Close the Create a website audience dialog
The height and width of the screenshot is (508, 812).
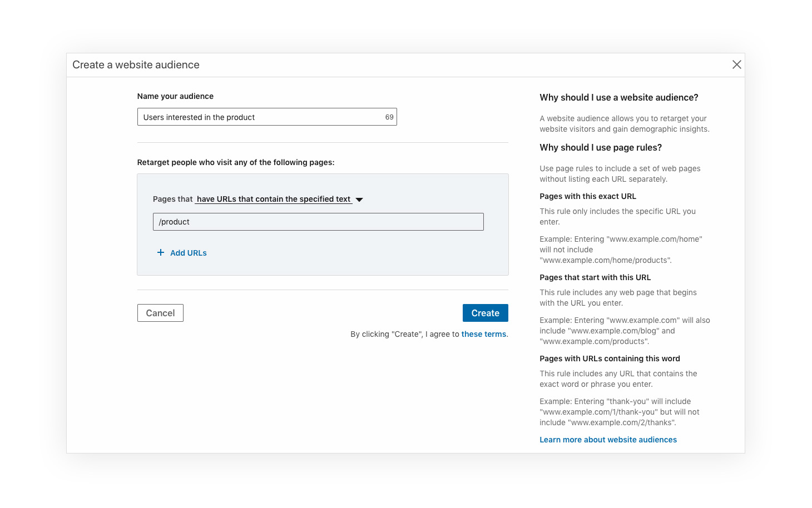click(x=736, y=64)
